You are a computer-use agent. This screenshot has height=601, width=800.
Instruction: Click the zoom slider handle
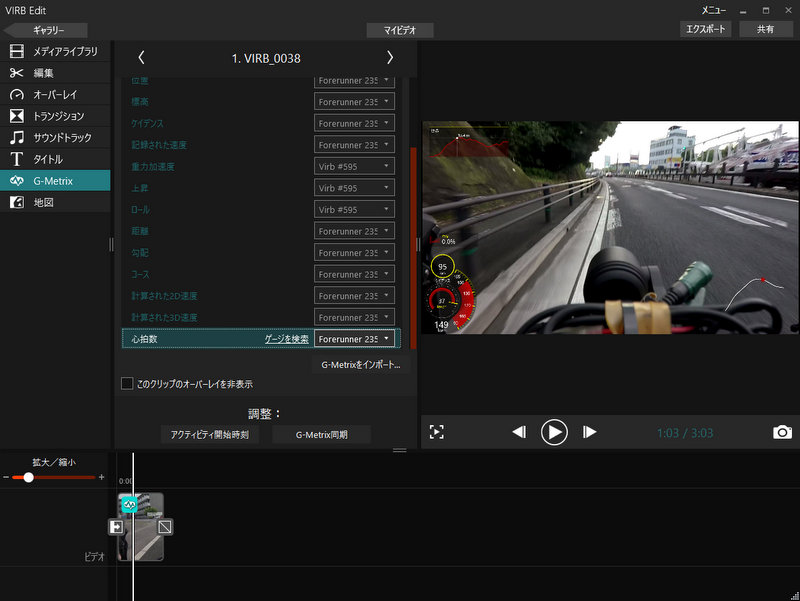click(29, 477)
